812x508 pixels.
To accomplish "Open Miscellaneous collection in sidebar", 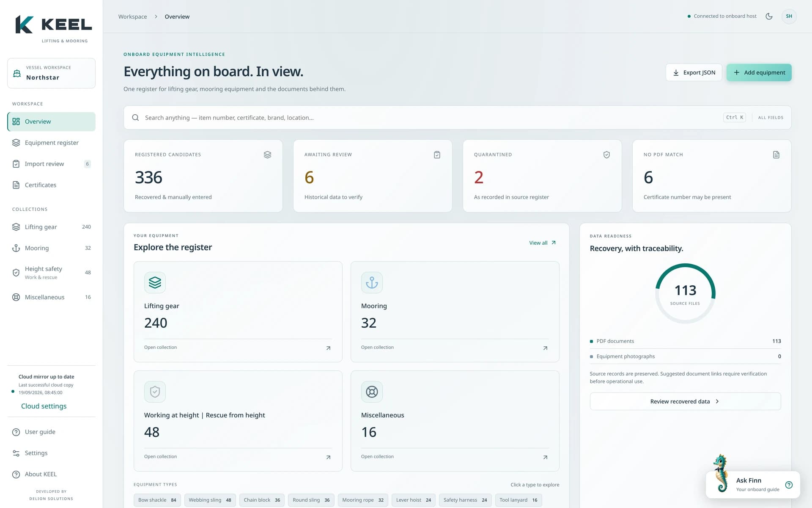I will click(x=51, y=297).
